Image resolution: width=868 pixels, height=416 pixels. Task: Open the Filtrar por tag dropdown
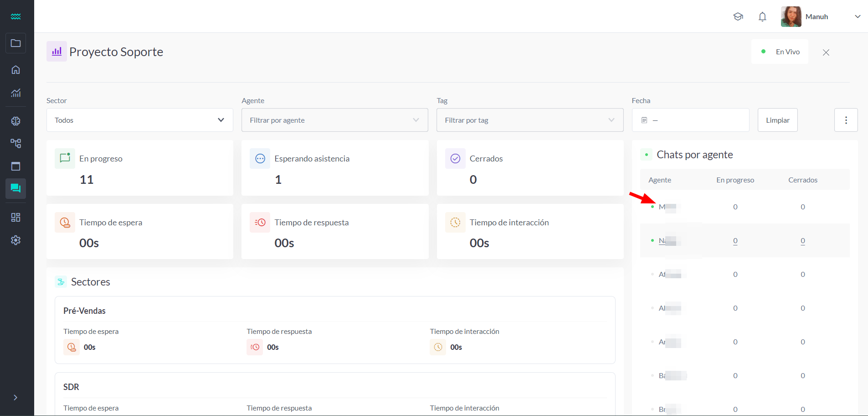(x=529, y=120)
